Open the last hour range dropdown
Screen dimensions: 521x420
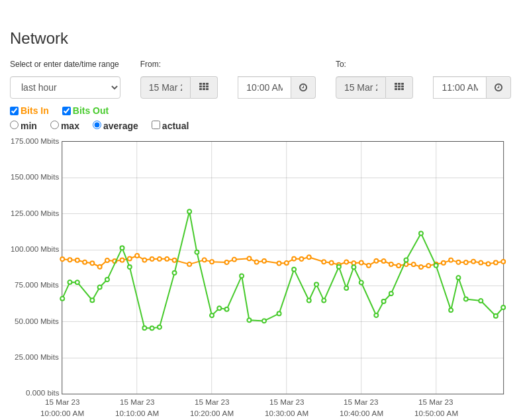(65, 87)
